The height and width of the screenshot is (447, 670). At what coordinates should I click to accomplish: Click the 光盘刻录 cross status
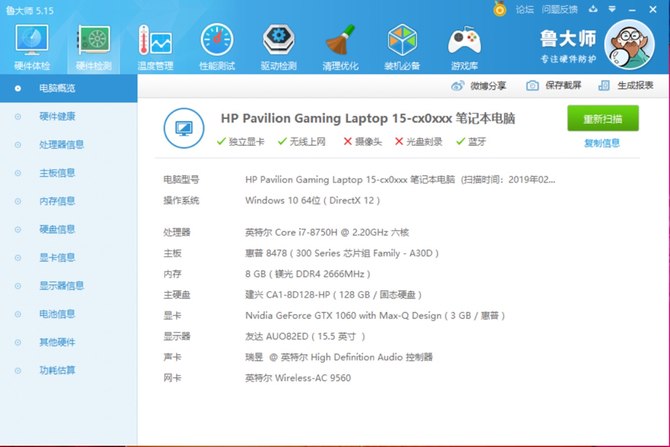[418, 141]
